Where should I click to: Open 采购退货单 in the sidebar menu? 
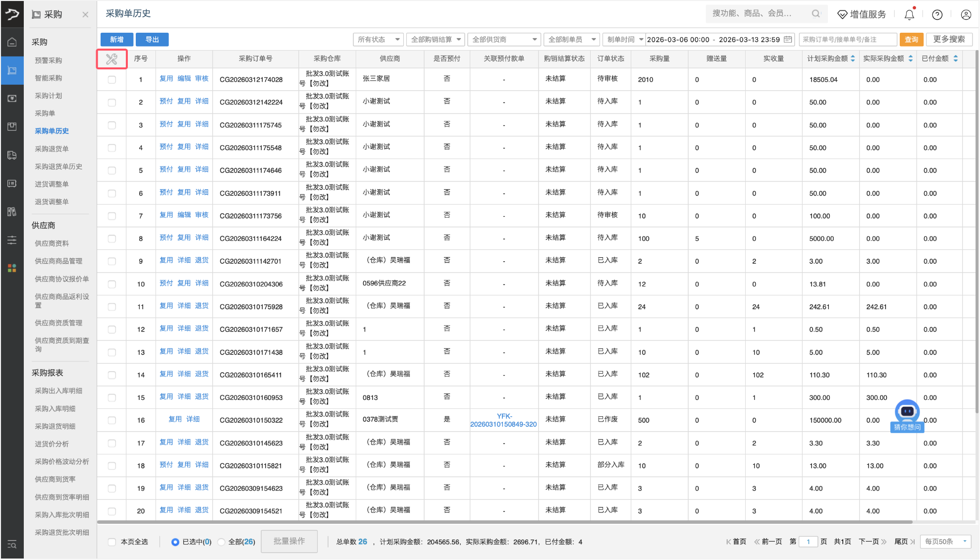click(52, 149)
